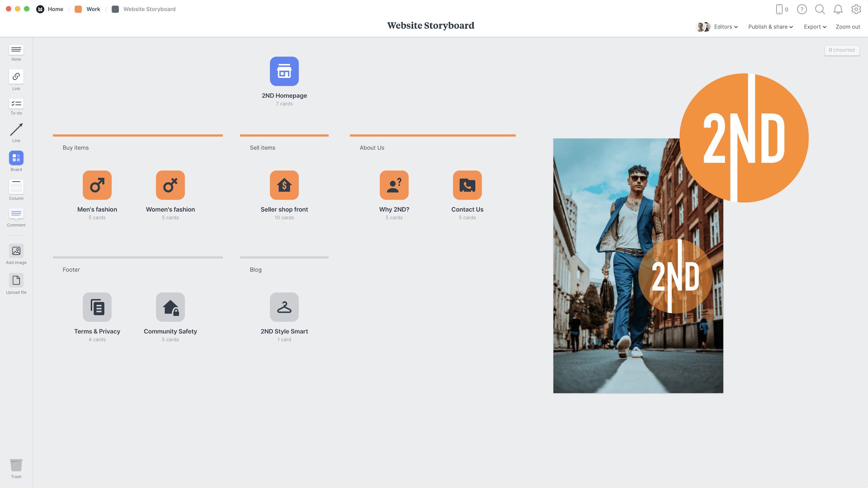This screenshot has height=488, width=868.
Task: Open notifications bell
Action: [838, 10]
